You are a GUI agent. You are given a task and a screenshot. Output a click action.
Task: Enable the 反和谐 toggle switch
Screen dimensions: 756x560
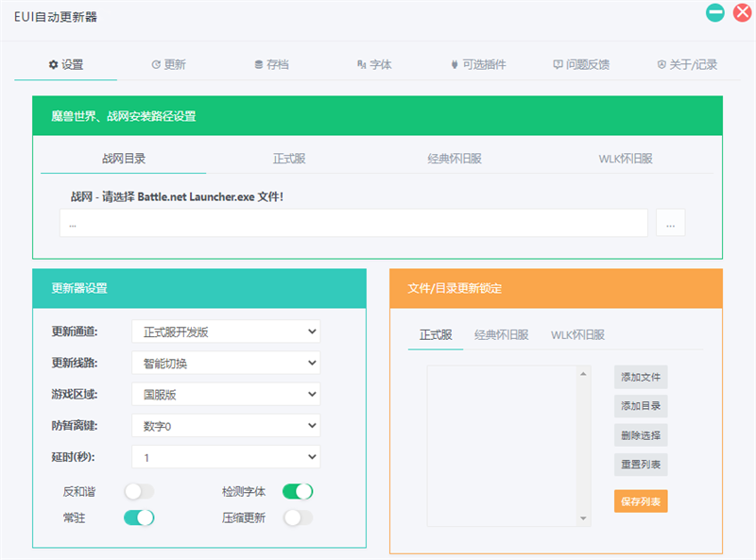click(139, 491)
